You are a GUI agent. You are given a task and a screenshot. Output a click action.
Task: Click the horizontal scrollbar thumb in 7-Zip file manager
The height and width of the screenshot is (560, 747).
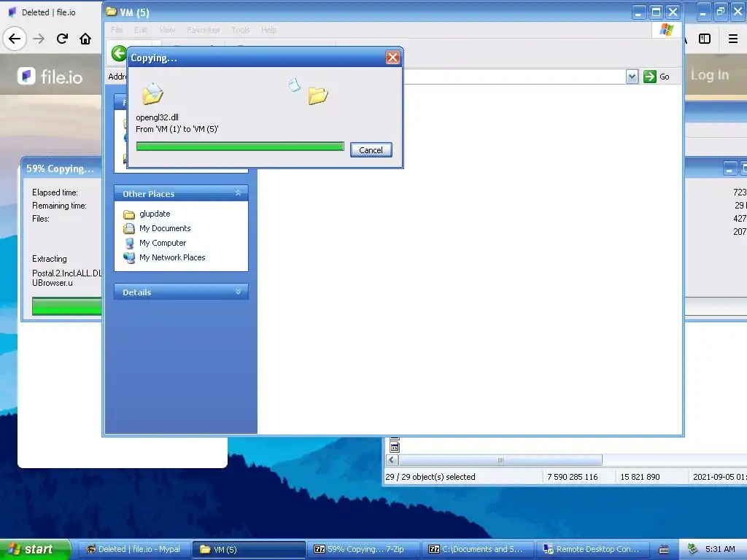click(500, 460)
